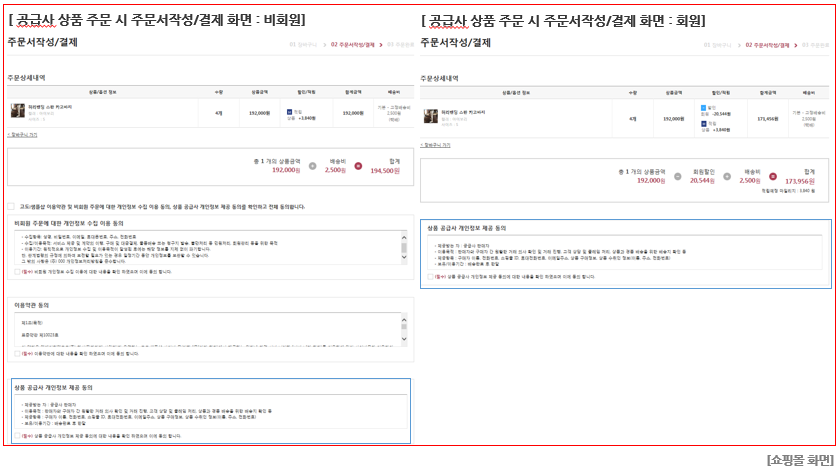The height and width of the screenshot is (472, 838).
Task: Go to step 01 장바구니 in non-member breadcrumb
Action: click(x=303, y=44)
